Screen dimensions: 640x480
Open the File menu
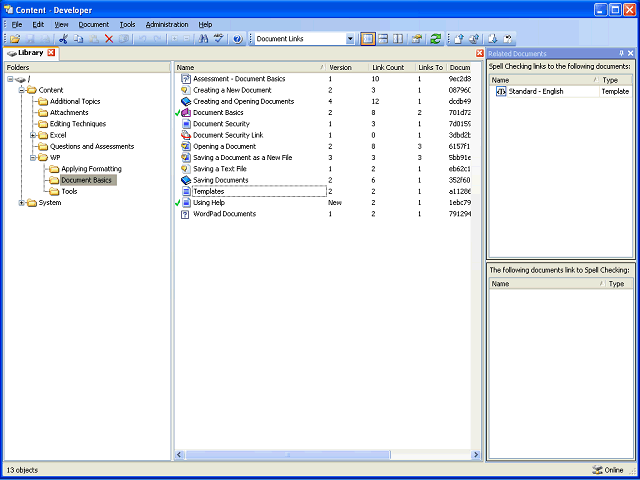coord(17,24)
